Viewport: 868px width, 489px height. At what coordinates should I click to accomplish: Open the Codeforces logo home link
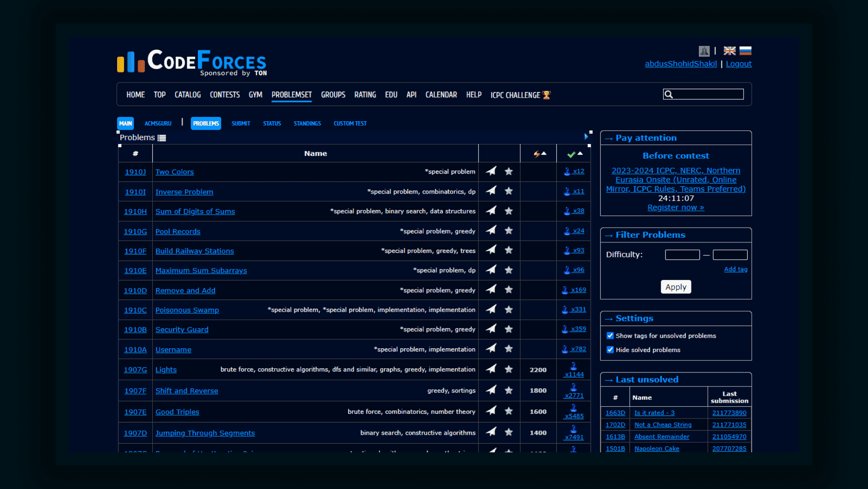(x=192, y=62)
